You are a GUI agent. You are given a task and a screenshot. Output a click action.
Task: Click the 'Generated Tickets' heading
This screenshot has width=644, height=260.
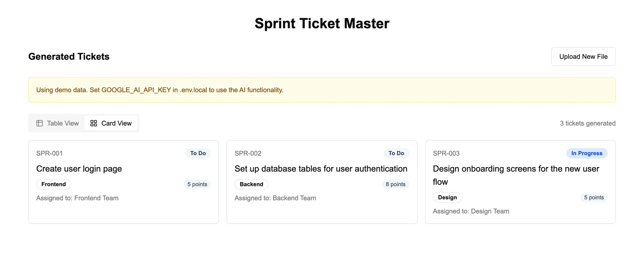pyautogui.click(x=69, y=56)
